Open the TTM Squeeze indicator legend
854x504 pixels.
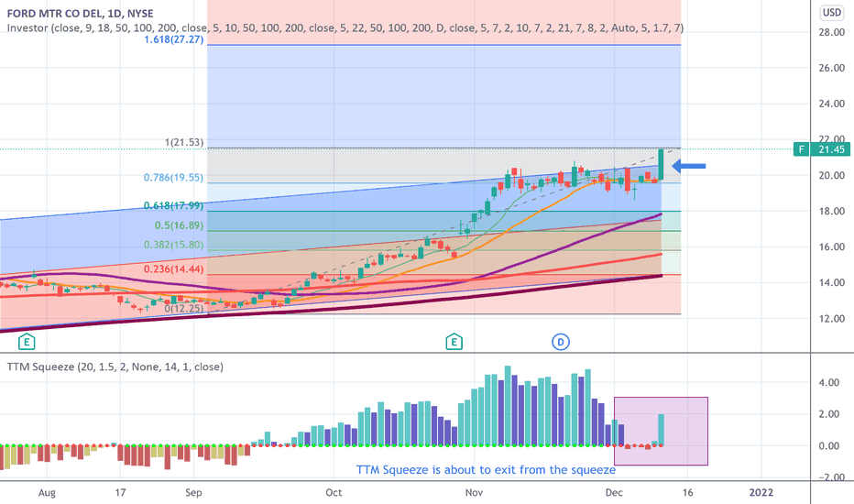(x=115, y=367)
